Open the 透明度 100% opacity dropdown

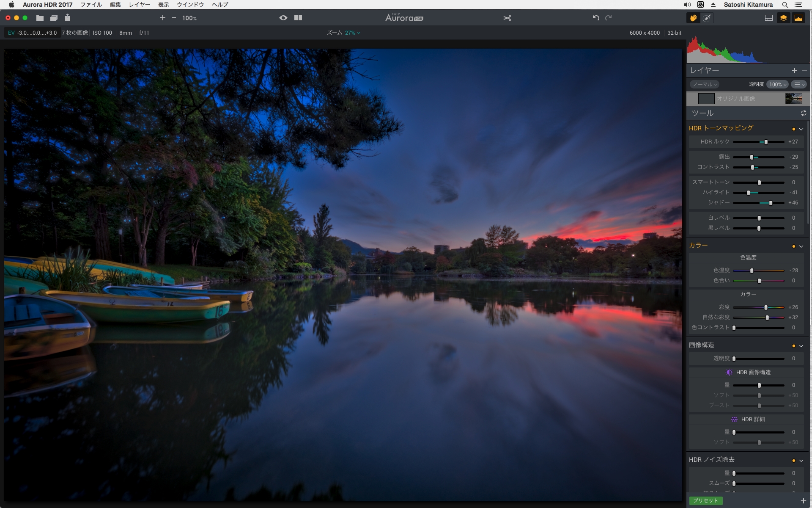pyautogui.click(x=777, y=84)
